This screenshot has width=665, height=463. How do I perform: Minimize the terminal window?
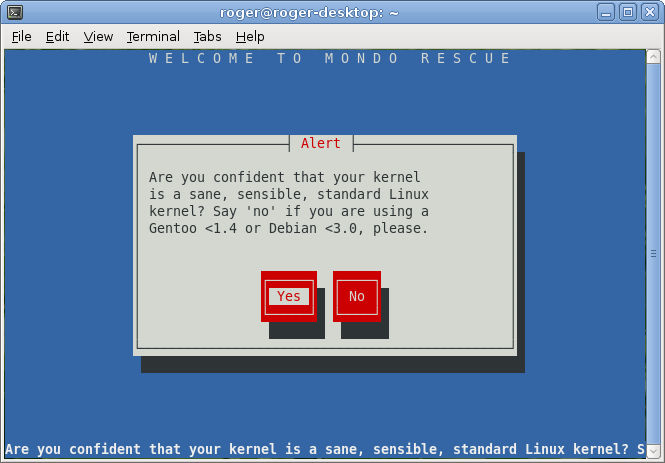[x=606, y=12]
